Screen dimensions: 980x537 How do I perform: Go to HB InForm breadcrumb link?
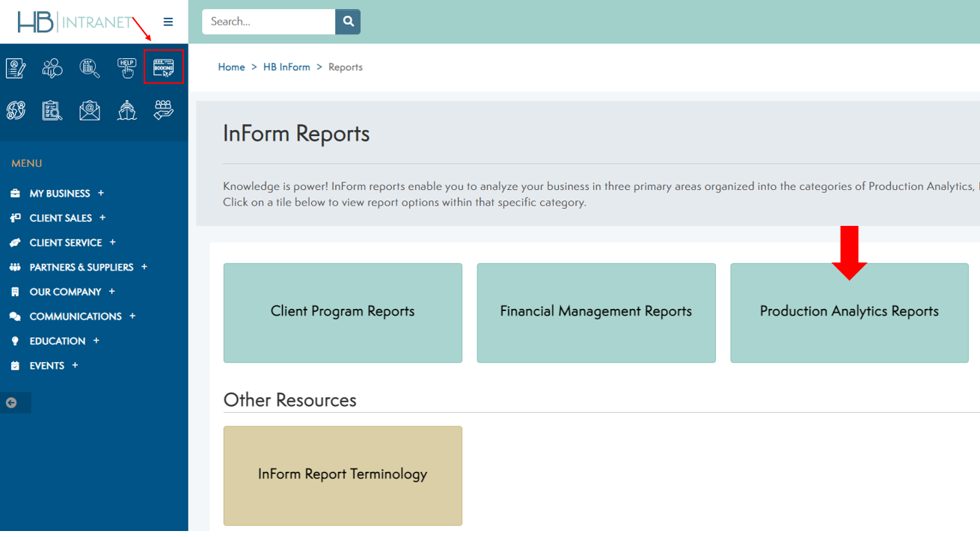(287, 67)
